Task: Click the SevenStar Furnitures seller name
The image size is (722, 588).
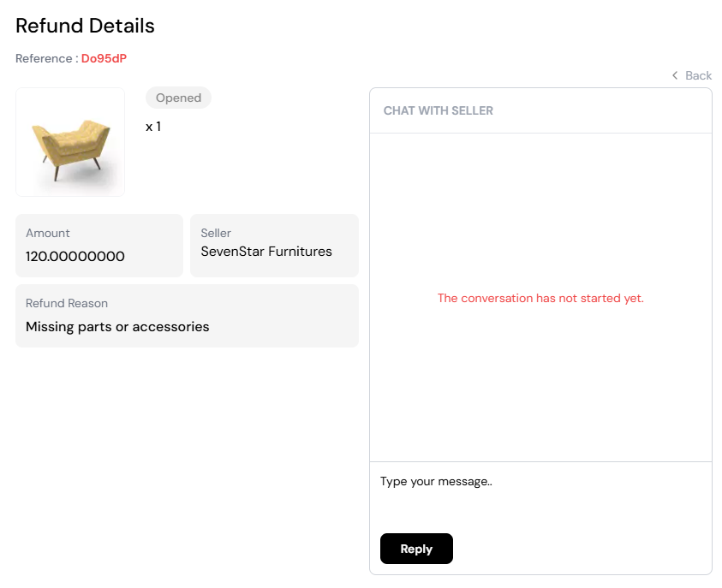Action: click(x=266, y=252)
